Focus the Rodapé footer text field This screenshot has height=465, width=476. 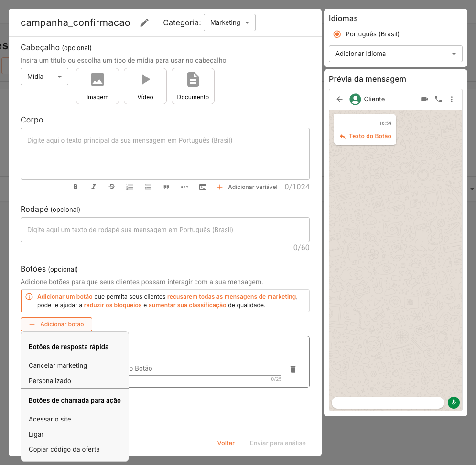[x=165, y=230]
